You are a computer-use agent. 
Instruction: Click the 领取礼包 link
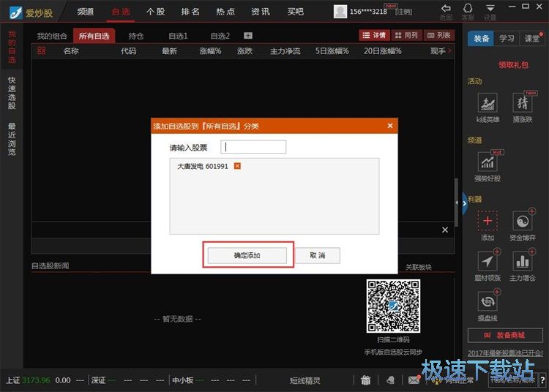[513, 64]
